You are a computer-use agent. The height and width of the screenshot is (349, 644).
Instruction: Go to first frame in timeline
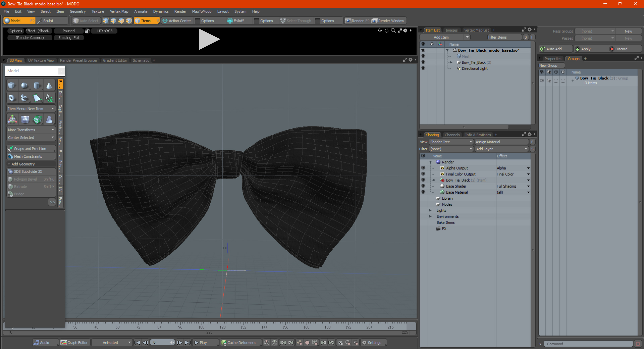tap(137, 343)
